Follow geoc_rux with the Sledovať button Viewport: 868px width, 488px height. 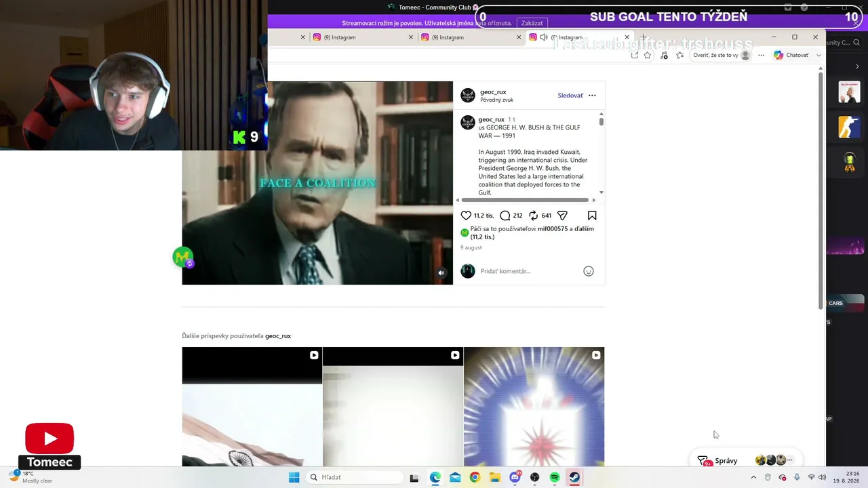[570, 96]
